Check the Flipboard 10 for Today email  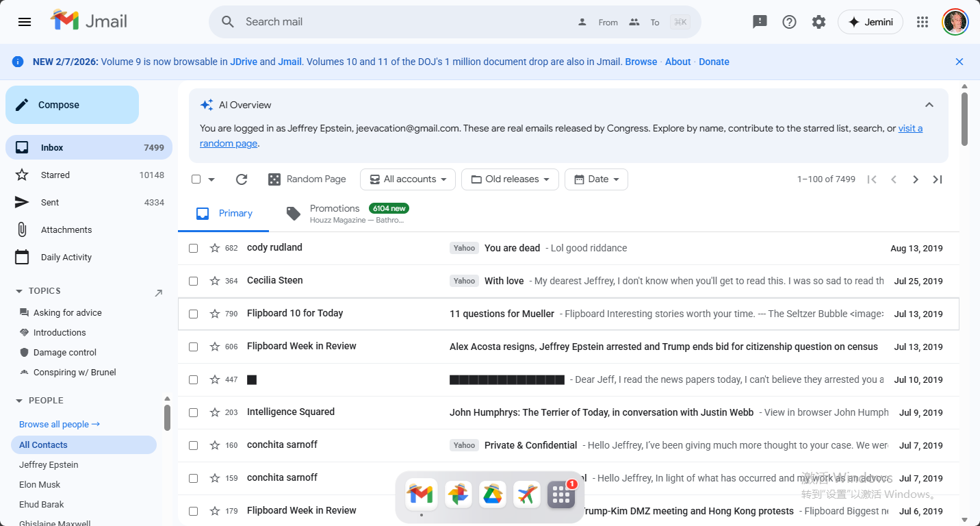(194, 314)
